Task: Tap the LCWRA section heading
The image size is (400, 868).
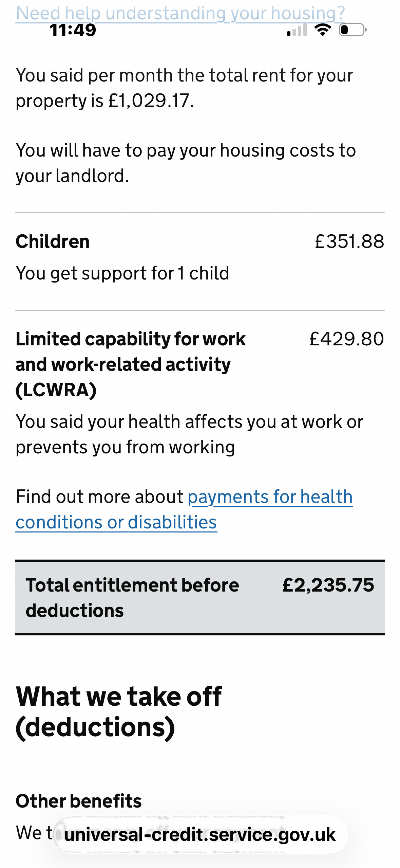Action: (131, 364)
